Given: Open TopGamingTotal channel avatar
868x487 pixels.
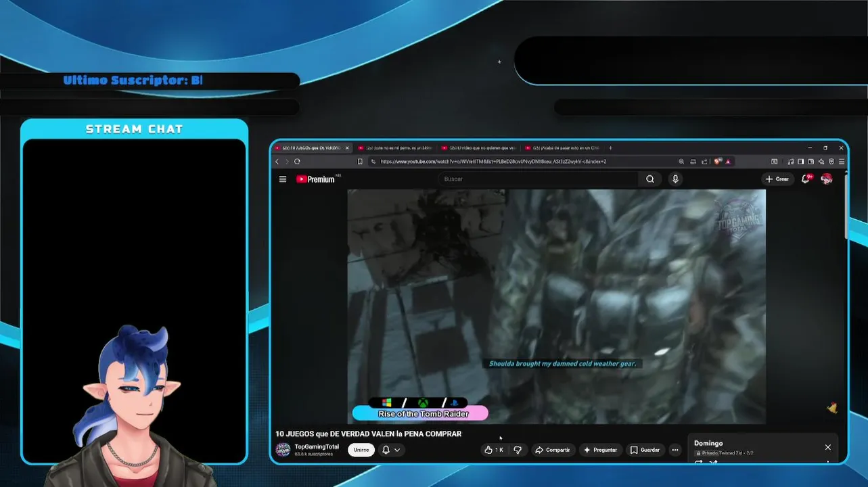Looking at the screenshot, I should 283,450.
